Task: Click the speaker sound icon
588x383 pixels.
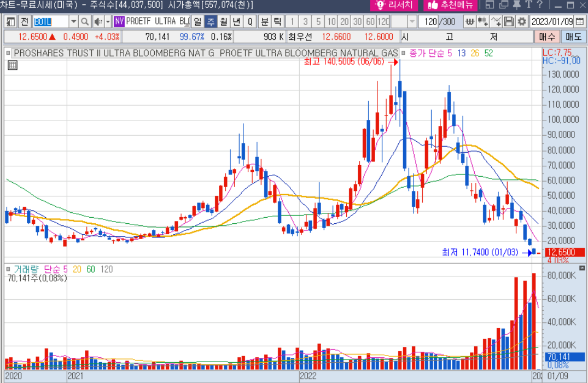Action: 98,22
